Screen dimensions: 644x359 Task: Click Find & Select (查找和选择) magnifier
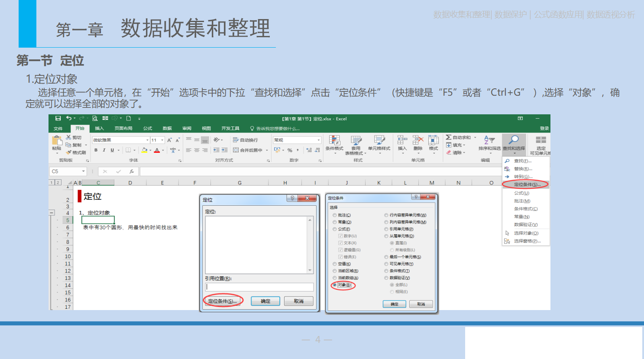click(514, 139)
